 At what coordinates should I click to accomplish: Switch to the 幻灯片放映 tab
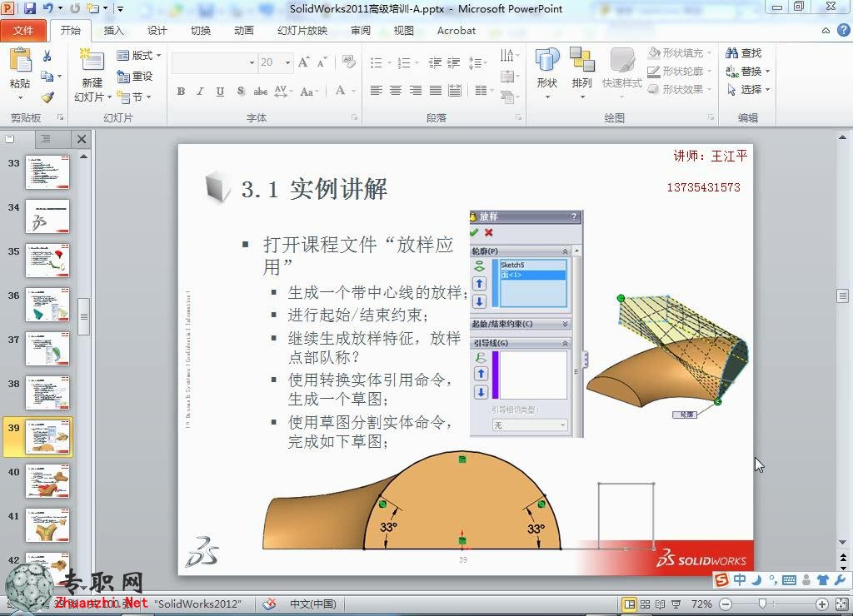coord(302,31)
